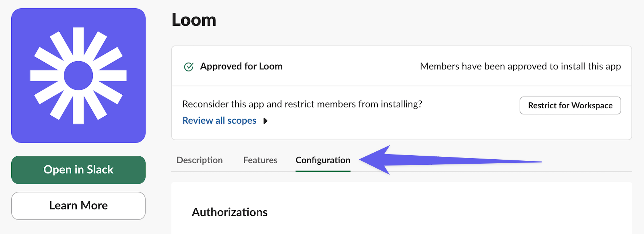
Task: Click the green underline beneath Configuration
Action: pyautogui.click(x=323, y=171)
